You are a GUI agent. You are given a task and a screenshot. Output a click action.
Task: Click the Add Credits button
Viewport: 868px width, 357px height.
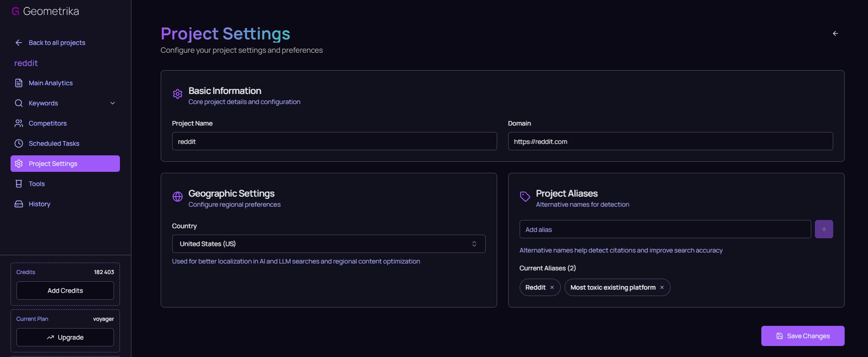(65, 291)
